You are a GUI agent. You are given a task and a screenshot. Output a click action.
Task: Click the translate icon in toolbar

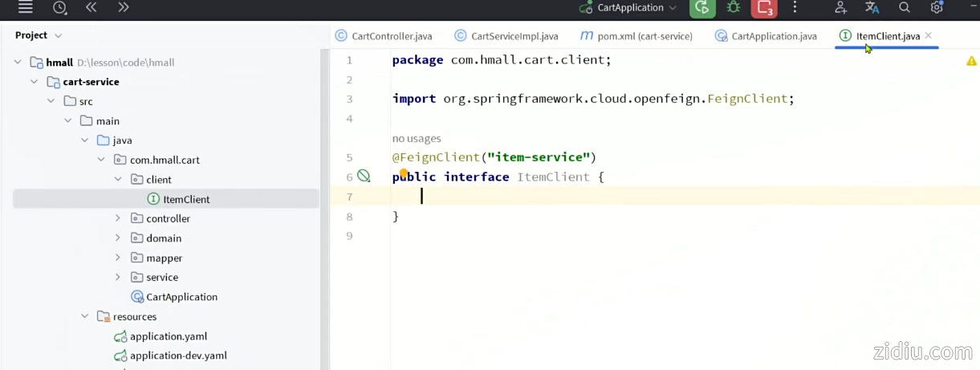(x=872, y=7)
